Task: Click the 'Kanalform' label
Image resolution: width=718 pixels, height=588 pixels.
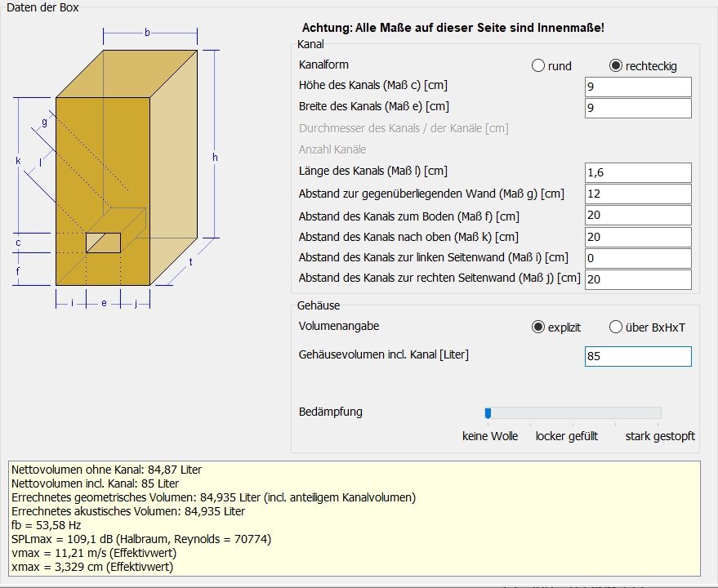Action: pos(323,65)
